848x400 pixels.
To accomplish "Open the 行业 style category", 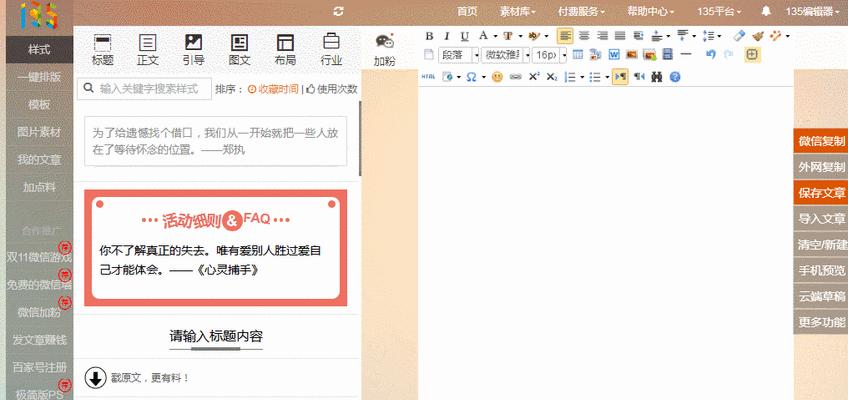I will click(331, 49).
